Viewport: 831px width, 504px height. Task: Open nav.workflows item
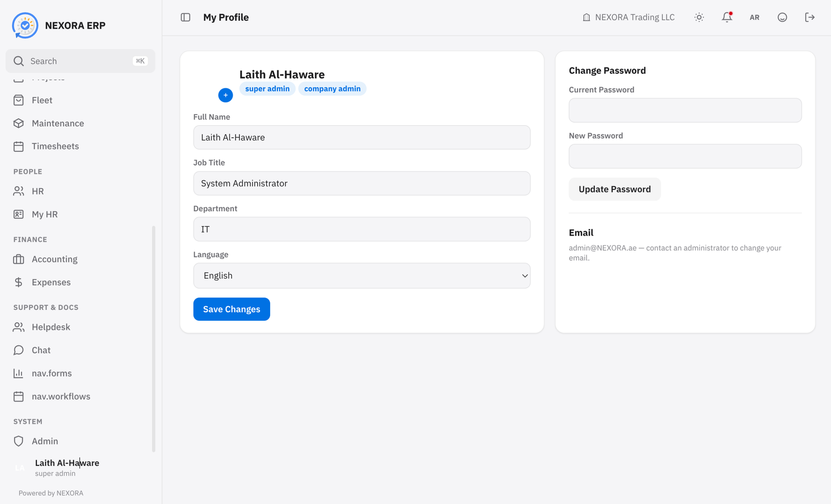click(81, 396)
